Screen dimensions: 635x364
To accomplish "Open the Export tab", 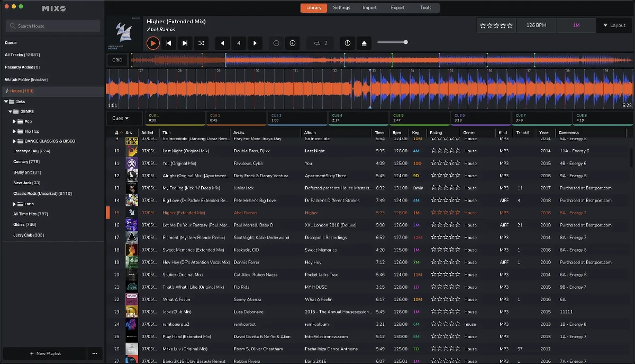I will coord(398,8).
